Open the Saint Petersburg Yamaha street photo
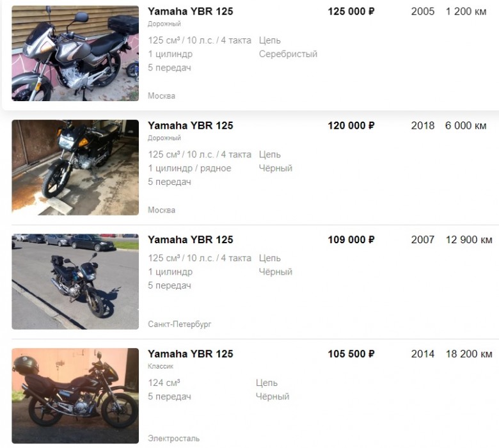The width and height of the screenshot is (499, 448). pyautogui.click(x=75, y=282)
